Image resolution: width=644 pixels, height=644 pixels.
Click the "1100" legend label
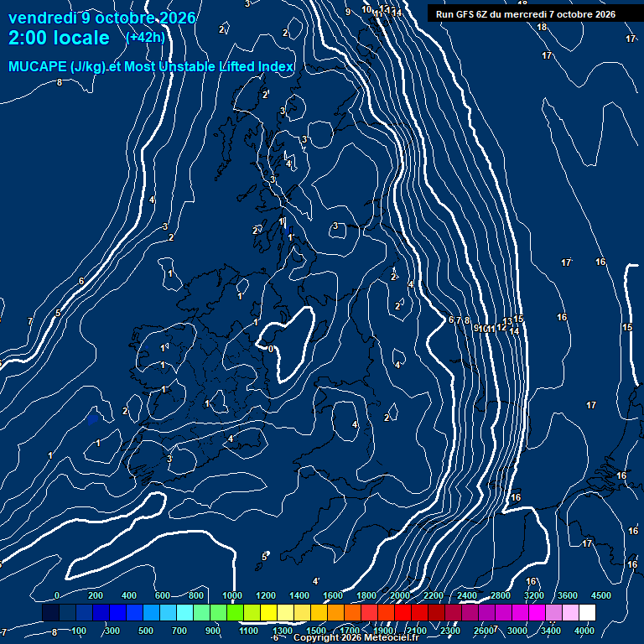[248, 631]
